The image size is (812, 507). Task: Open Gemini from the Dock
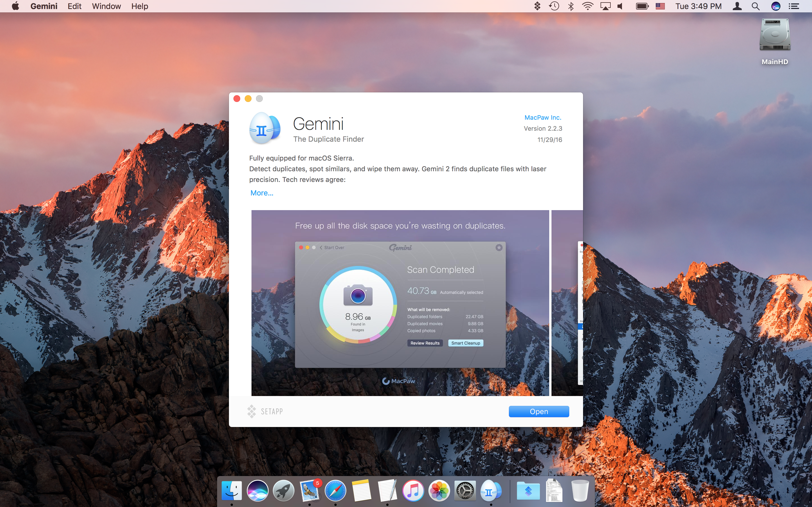click(x=491, y=491)
